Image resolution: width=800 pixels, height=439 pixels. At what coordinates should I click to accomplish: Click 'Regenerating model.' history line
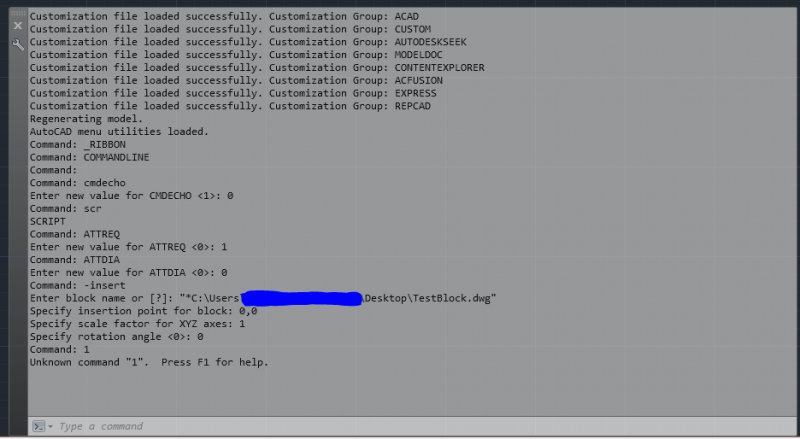(86, 119)
